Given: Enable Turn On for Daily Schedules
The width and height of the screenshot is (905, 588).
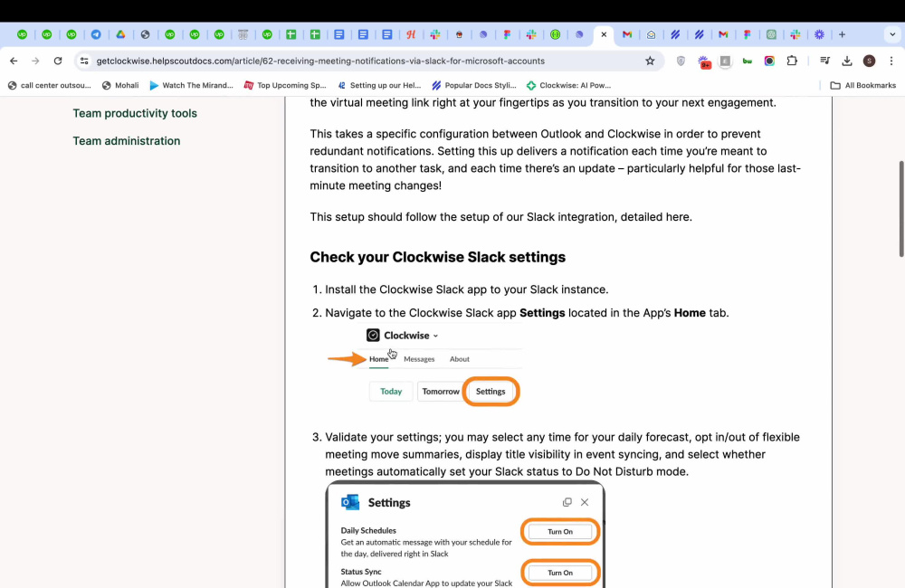Looking at the screenshot, I should [x=559, y=531].
